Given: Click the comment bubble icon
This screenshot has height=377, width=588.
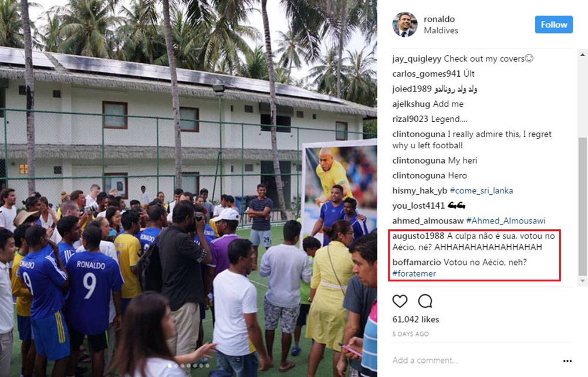Looking at the screenshot, I should (425, 301).
